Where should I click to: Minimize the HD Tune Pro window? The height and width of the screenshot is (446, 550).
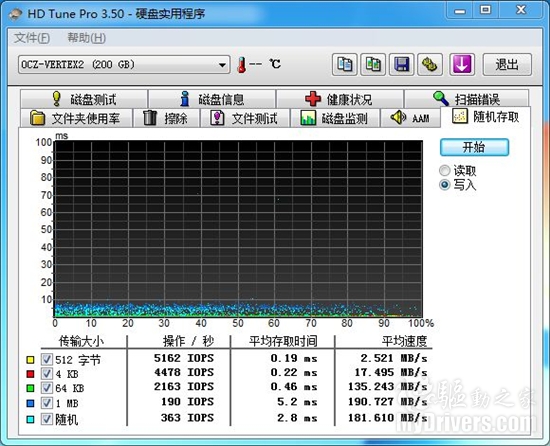pos(460,10)
